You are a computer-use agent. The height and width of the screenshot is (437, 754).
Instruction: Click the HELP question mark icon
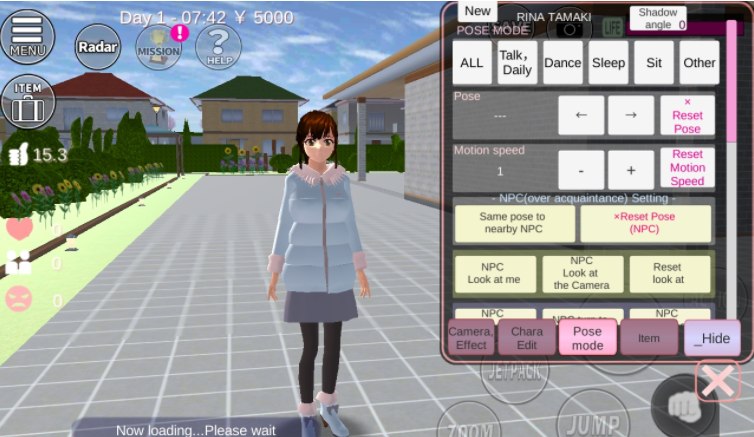pos(218,45)
